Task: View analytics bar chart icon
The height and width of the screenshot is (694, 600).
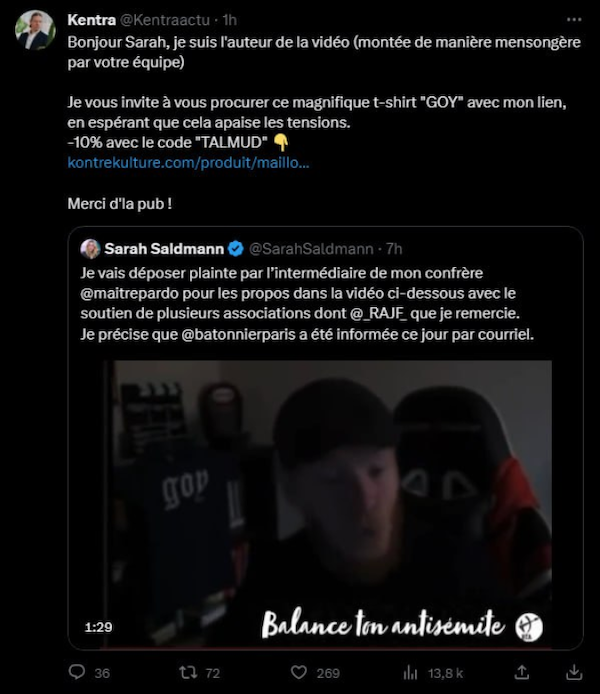Action: [x=410, y=673]
